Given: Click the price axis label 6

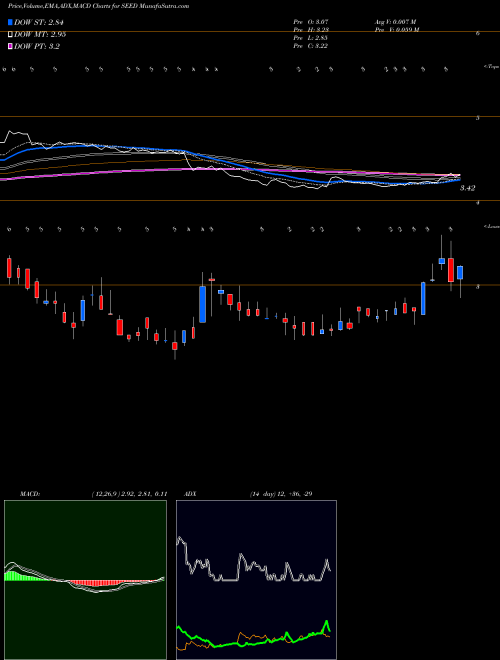Looking at the screenshot, I should coord(478,33).
